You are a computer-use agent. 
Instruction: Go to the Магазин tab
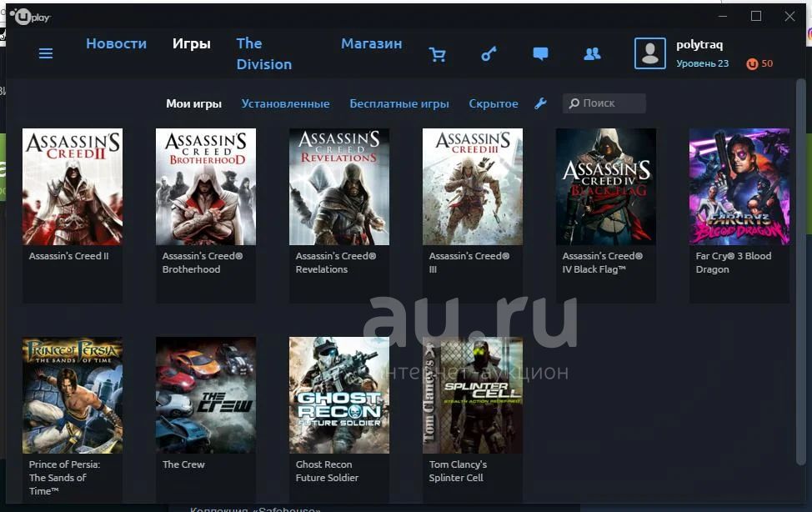pyautogui.click(x=371, y=43)
